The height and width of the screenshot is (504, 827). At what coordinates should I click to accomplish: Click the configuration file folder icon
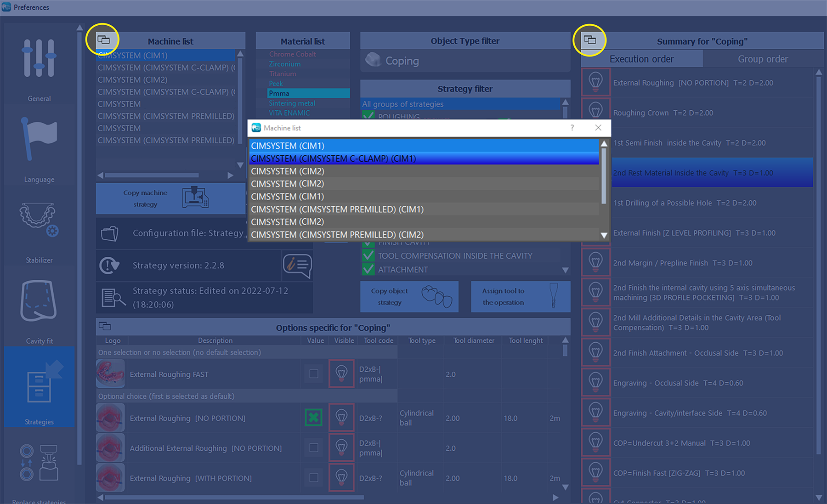(110, 233)
